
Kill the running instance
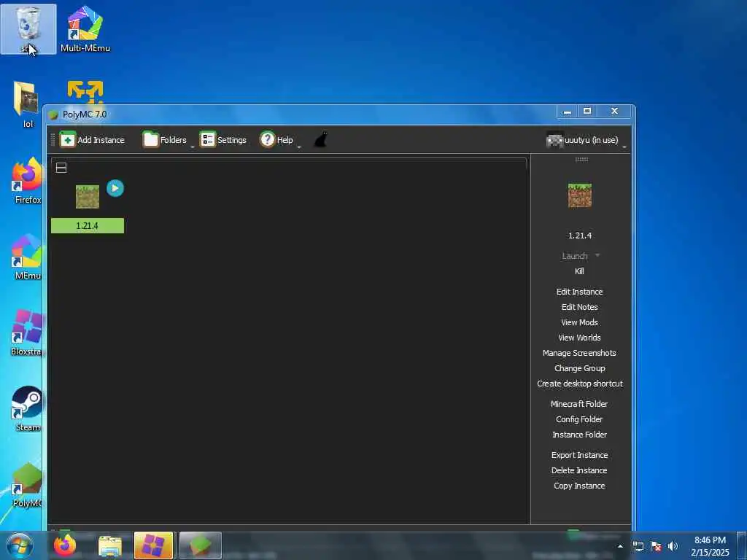[x=579, y=271]
